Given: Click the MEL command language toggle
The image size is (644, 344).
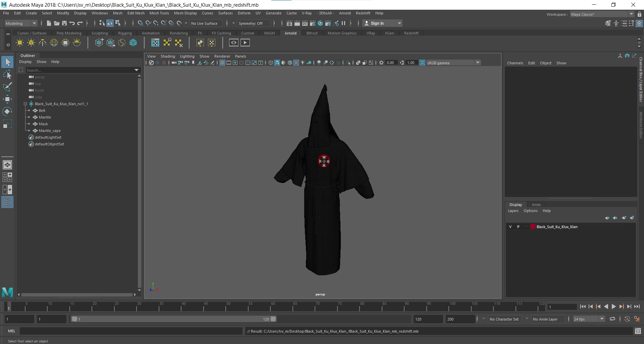Looking at the screenshot, I should pyautogui.click(x=12, y=331).
